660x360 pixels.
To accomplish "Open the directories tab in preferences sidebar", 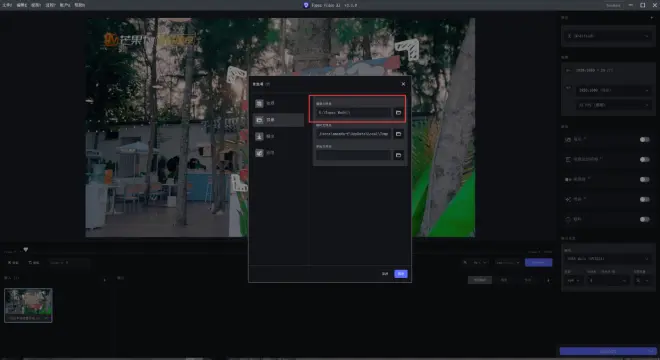I will tap(278, 120).
